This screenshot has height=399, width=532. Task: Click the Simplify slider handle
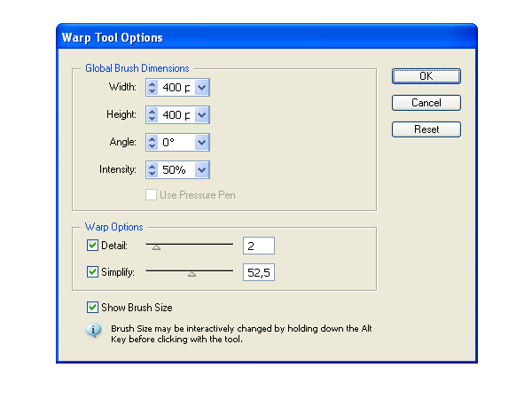[192, 274]
